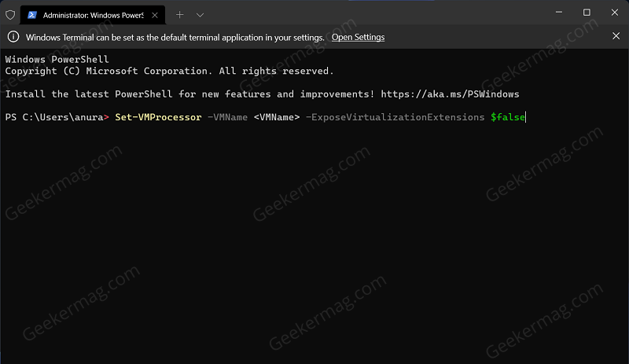Dismiss the default terminal notification bar
Screen dimensions: 629x364
click(x=616, y=36)
